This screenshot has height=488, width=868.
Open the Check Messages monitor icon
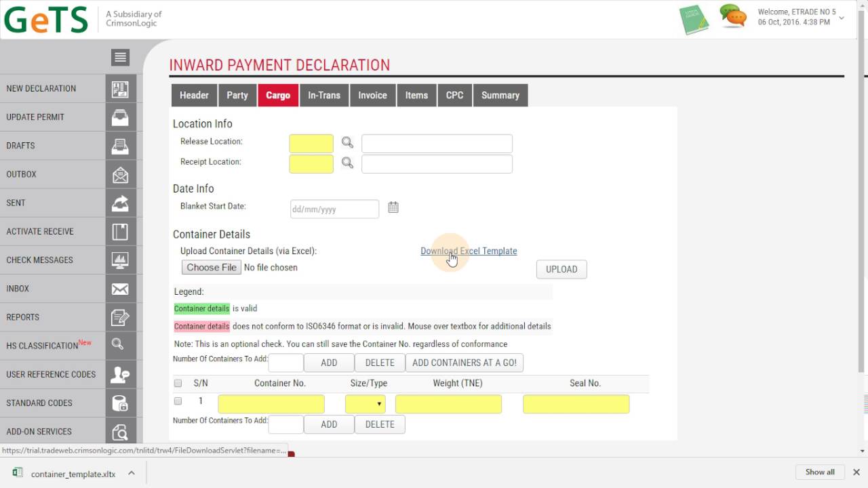tap(120, 260)
